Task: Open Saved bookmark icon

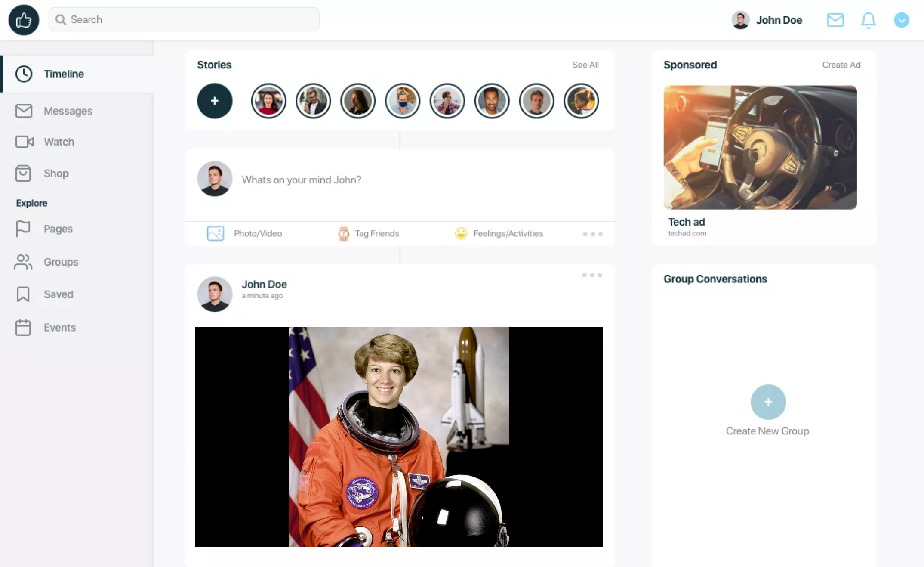Action: point(23,294)
